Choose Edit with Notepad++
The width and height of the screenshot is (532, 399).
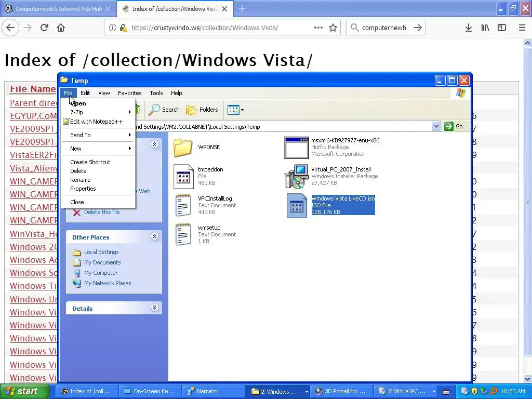pyautogui.click(x=98, y=122)
